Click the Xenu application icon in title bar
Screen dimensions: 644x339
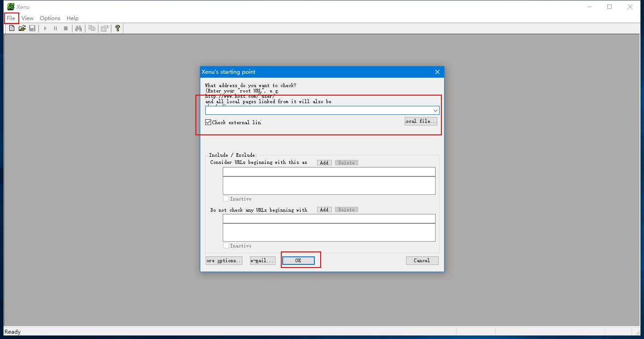pos(11,7)
